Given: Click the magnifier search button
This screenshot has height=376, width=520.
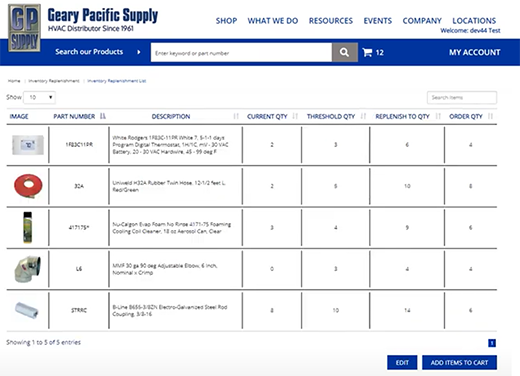Looking at the screenshot, I should [345, 52].
